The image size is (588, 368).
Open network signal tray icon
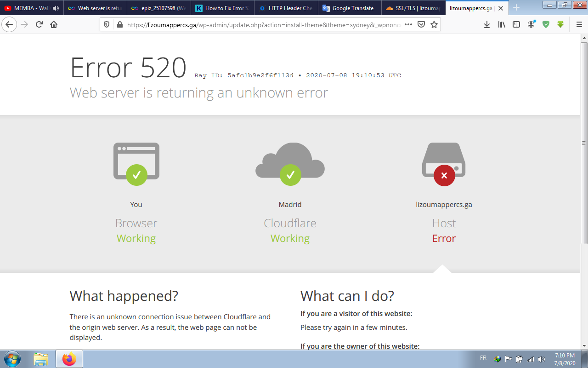point(531,359)
